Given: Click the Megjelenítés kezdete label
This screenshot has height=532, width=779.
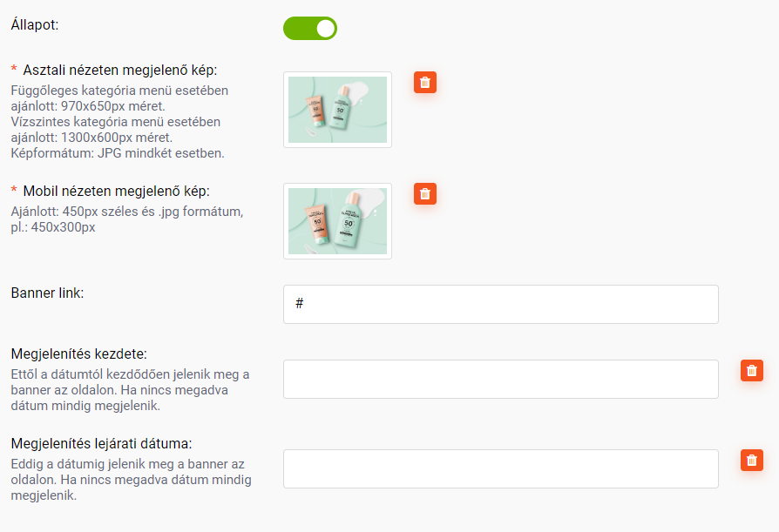Looking at the screenshot, I should 79,354.
